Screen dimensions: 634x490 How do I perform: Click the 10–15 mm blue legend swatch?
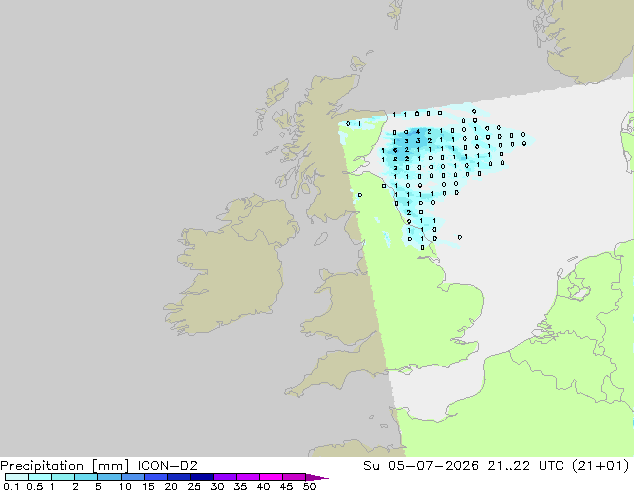133,477
